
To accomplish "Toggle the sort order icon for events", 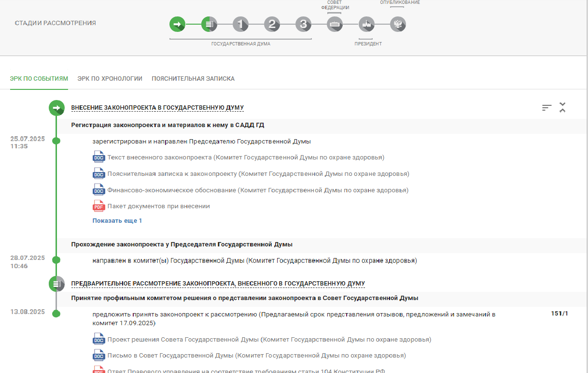I will pyautogui.click(x=546, y=108).
